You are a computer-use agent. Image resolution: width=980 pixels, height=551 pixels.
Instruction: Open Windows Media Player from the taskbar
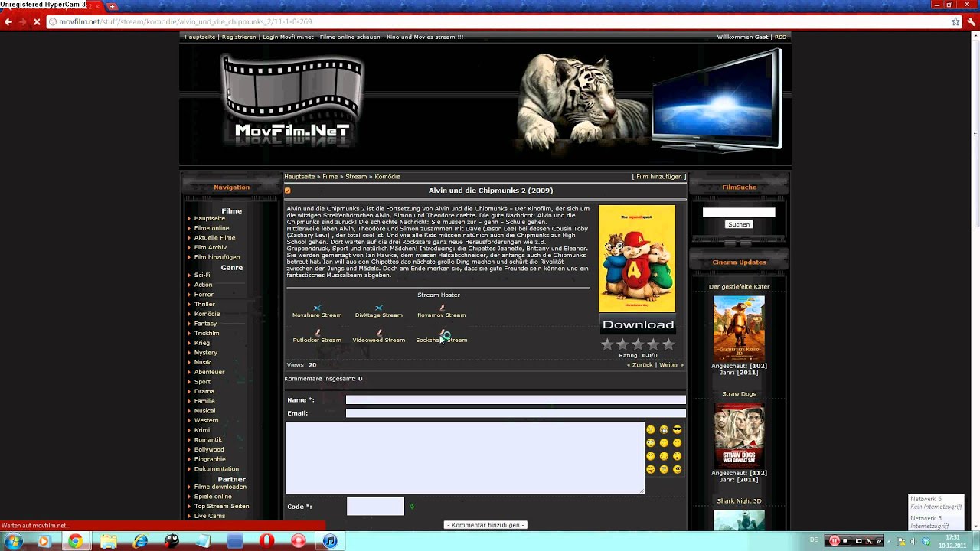[x=44, y=541]
